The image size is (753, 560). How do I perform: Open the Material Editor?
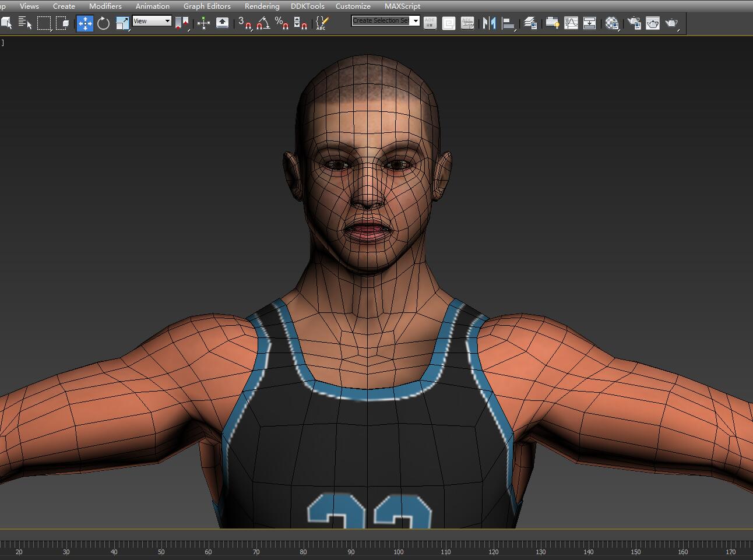pos(612,23)
